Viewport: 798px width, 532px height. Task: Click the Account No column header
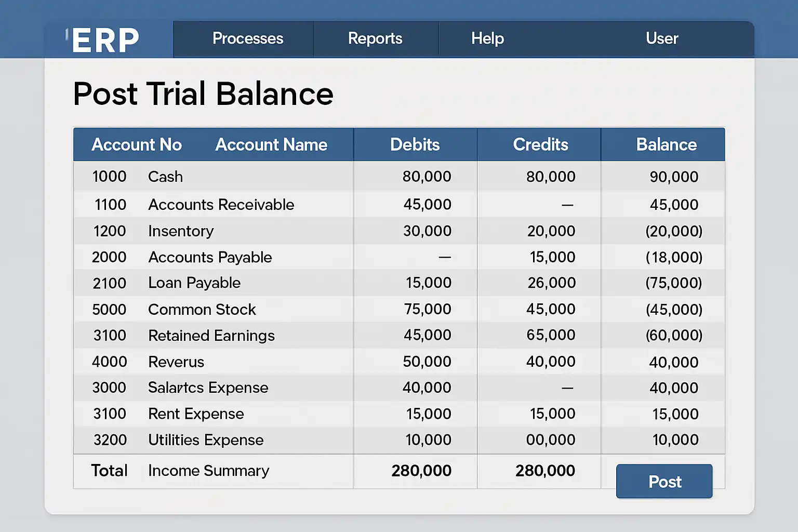(x=137, y=144)
